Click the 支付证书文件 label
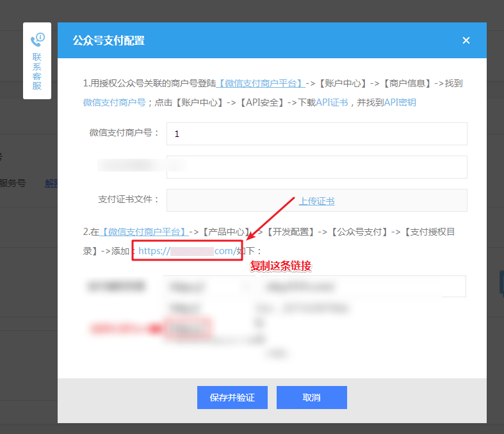Image resolution: width=504 pixels, height=434 pixels. click(x=129, y=199)
